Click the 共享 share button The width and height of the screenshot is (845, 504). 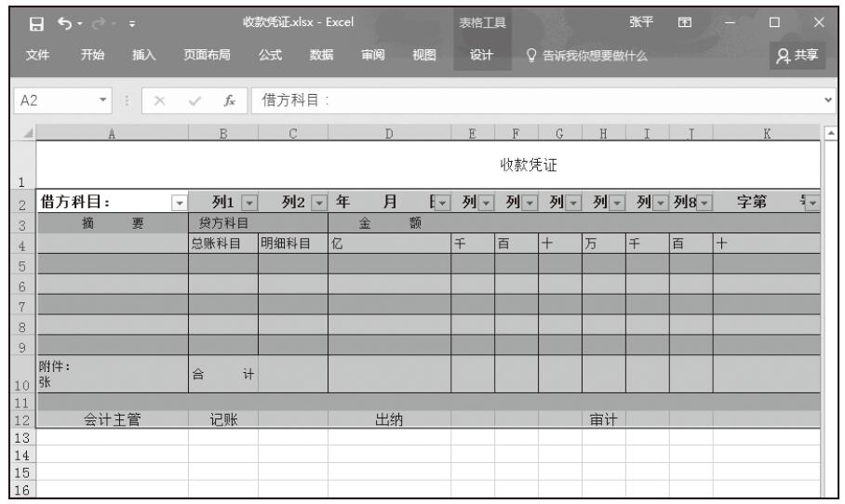[x=799, y=56]
